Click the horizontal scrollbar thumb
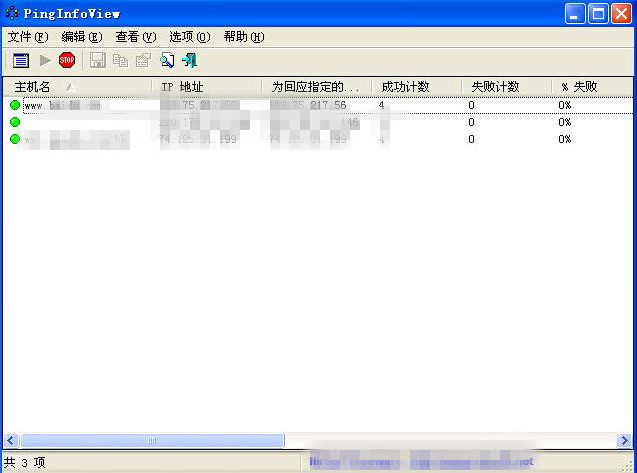Viewport: 637px width, 473px height. (x=152, y=440)
